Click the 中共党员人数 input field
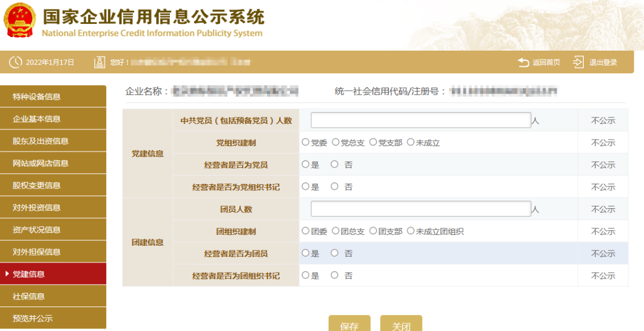This screenshot has height=331, width=644. click(x=420, y=120)
